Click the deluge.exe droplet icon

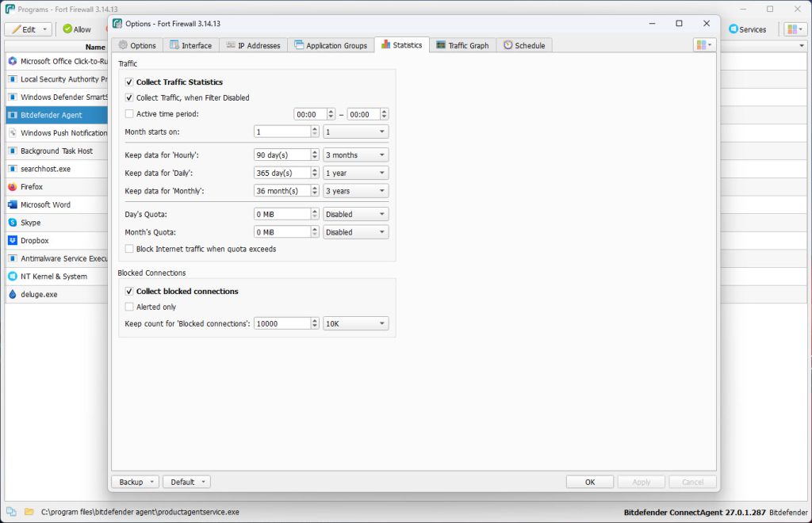pyautogui.click(x=13, y=294)
